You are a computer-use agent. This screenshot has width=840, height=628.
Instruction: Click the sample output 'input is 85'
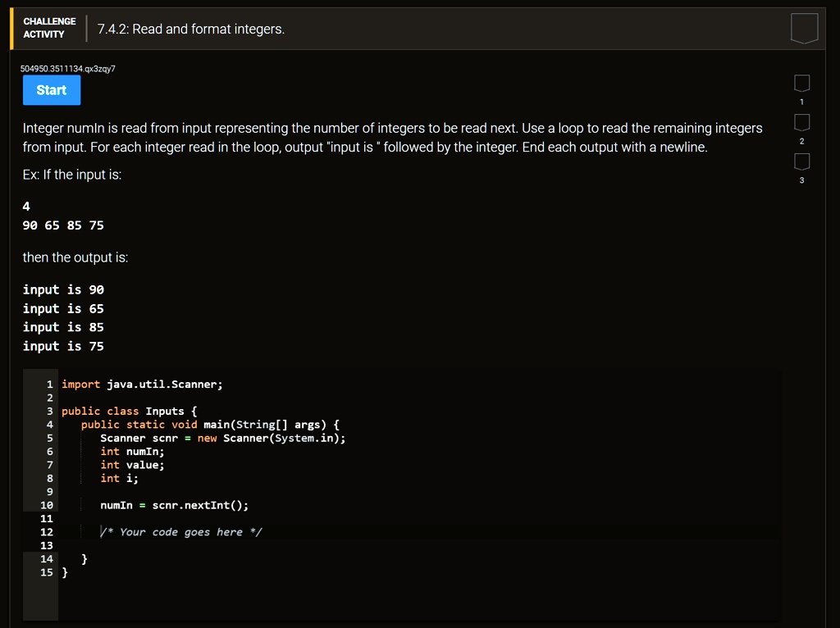point(63,327)
